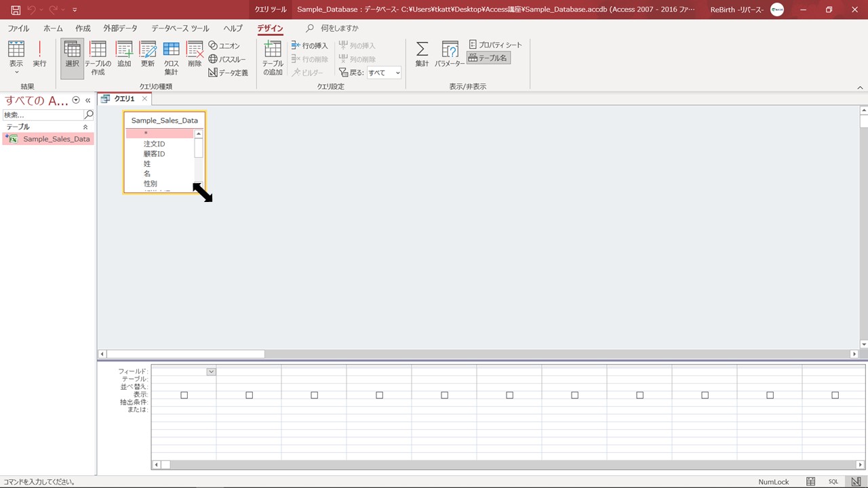Click the テーブルの追加 add table icon

[x=273, y=57]
